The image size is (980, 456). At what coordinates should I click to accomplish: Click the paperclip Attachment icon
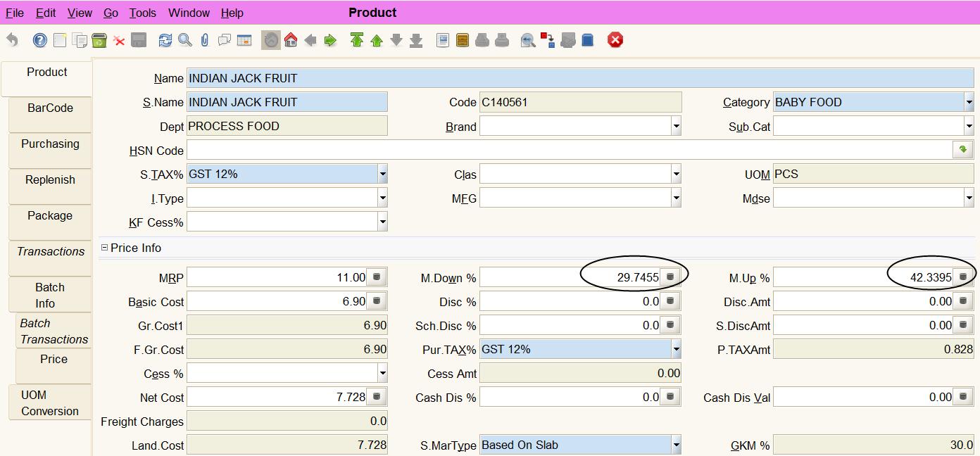205,40
